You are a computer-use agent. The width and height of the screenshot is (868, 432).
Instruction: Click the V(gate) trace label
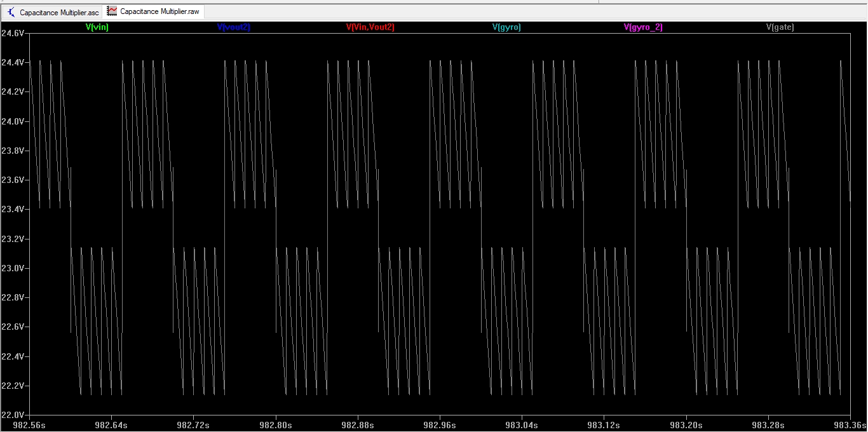pyautogui.click(x=780, y=27)
